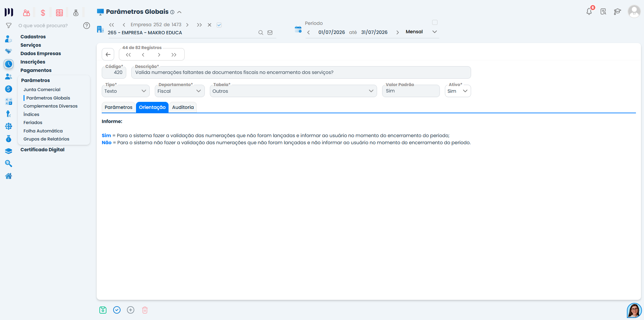Open Dados Empresas menu in sidebar
644x320 pixels.
[41, 53]
